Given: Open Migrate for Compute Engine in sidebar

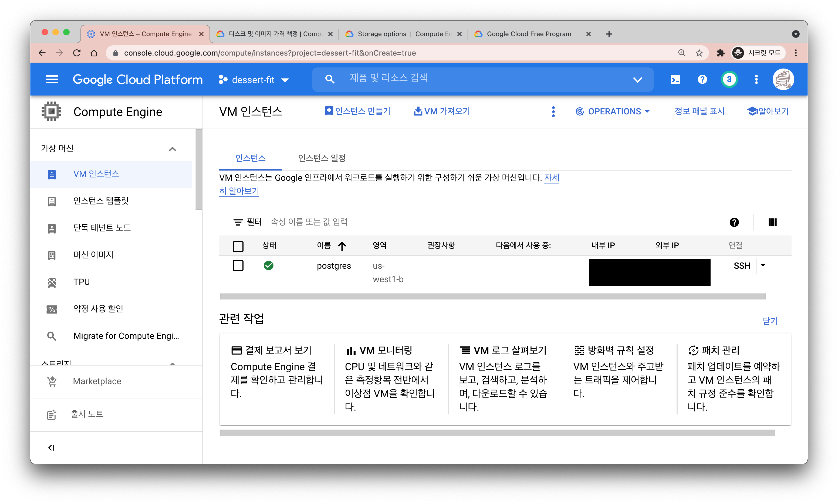Looking at the screenshot, I should (111, 336).
